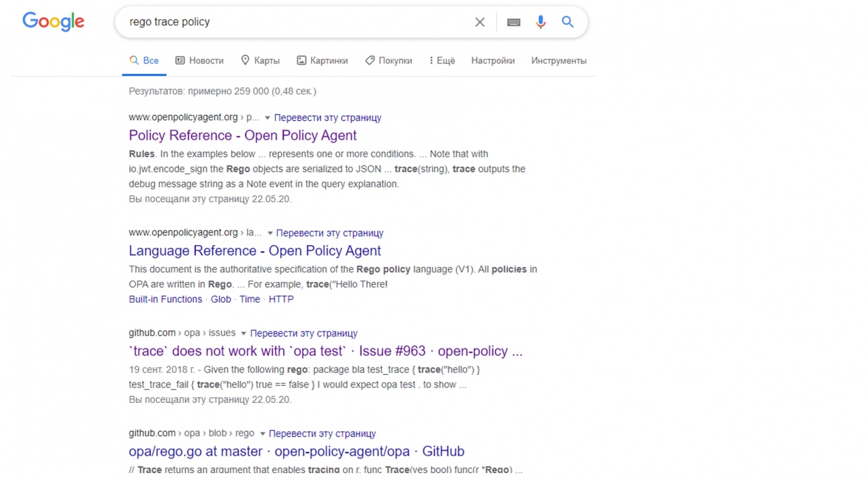Open the Time sitelink
Screen dimensions: 868x479
(x=250, y=299)
